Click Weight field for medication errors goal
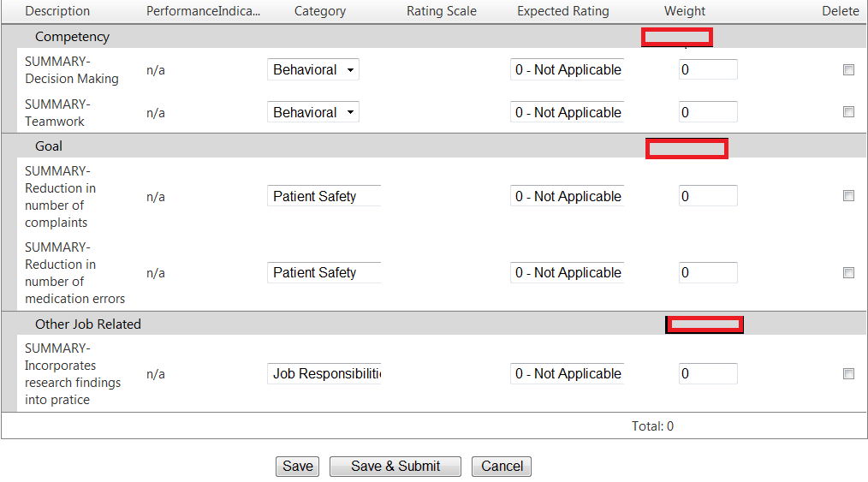The height and width of the screenshot is (482, 868). (x=708, y=273)
